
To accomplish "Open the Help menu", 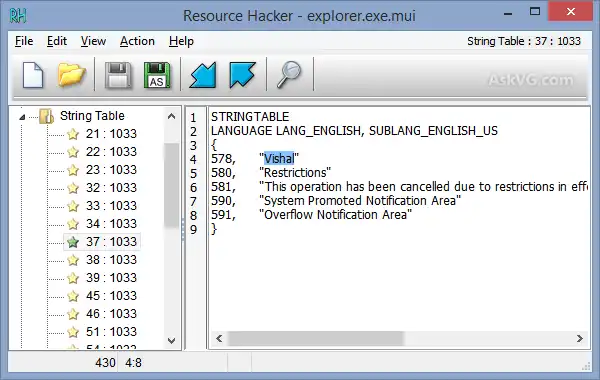I will tap(181, 41).
